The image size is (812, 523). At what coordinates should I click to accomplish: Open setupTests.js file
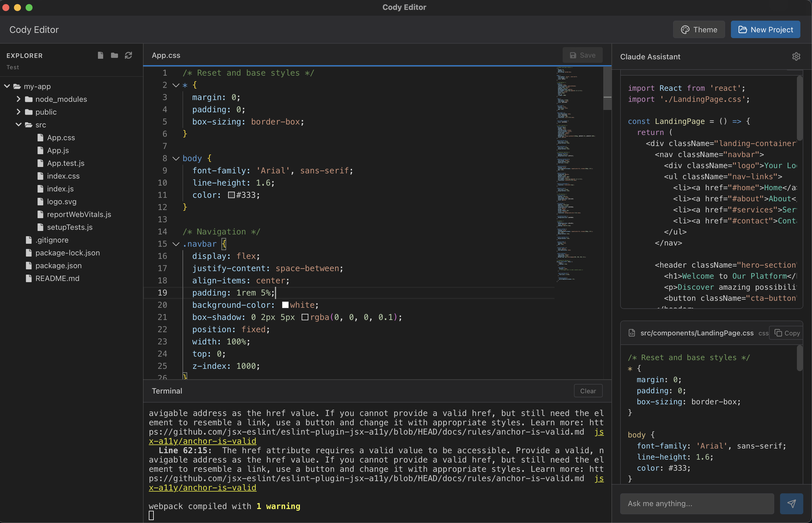[69, 227]
